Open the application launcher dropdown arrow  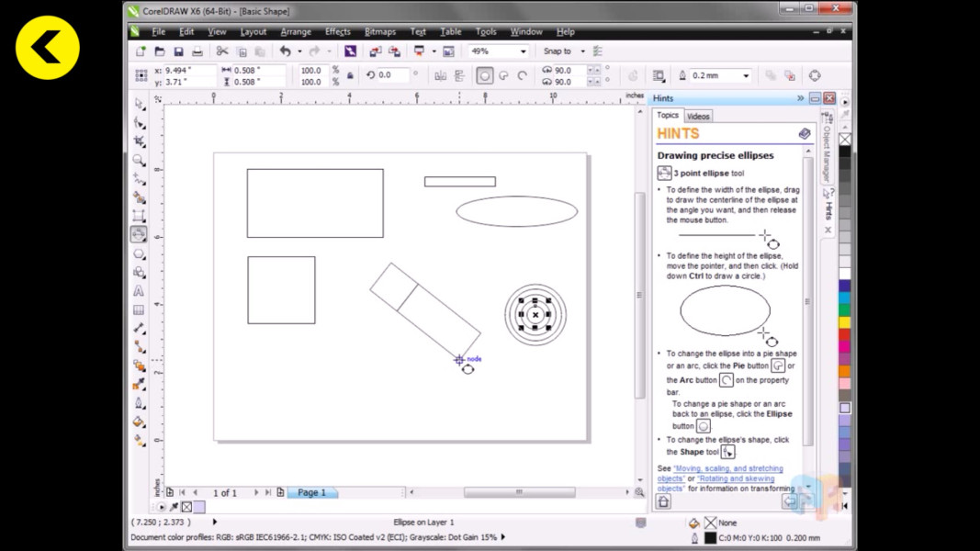[x=434, y=51]
